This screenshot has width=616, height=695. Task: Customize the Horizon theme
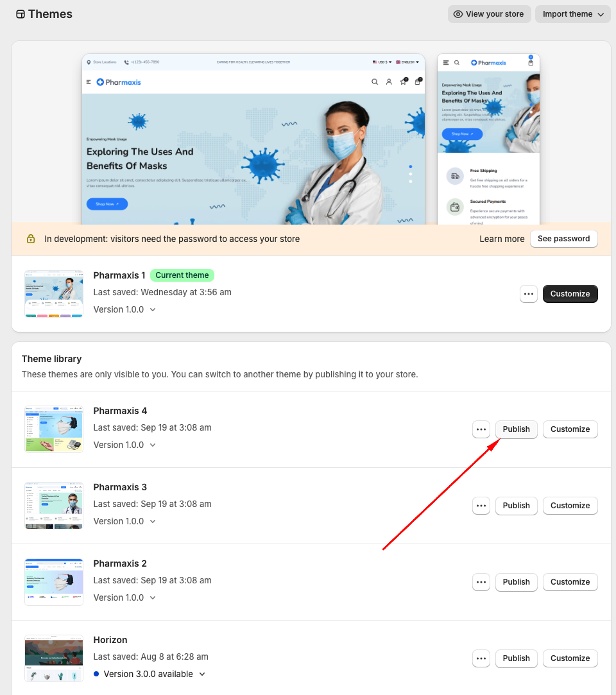click(x=570, y=658)
